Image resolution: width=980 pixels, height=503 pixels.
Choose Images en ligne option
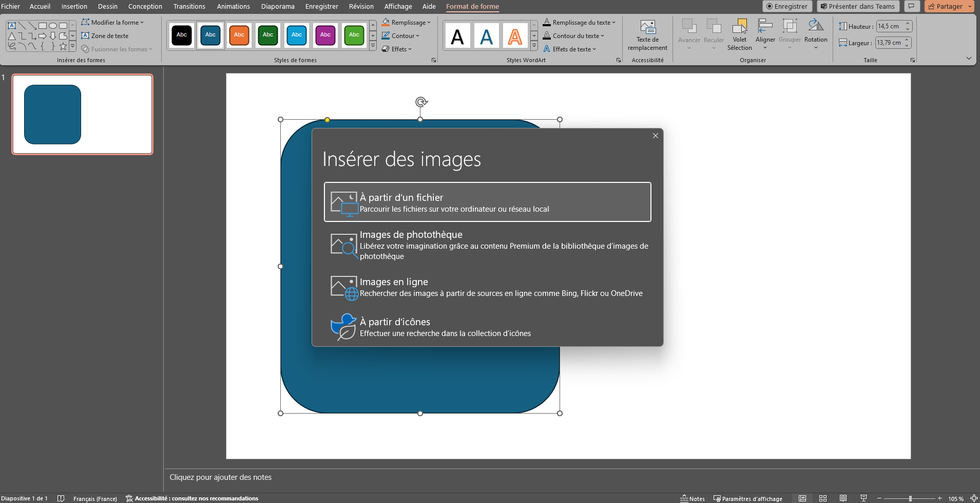[488, 287]
